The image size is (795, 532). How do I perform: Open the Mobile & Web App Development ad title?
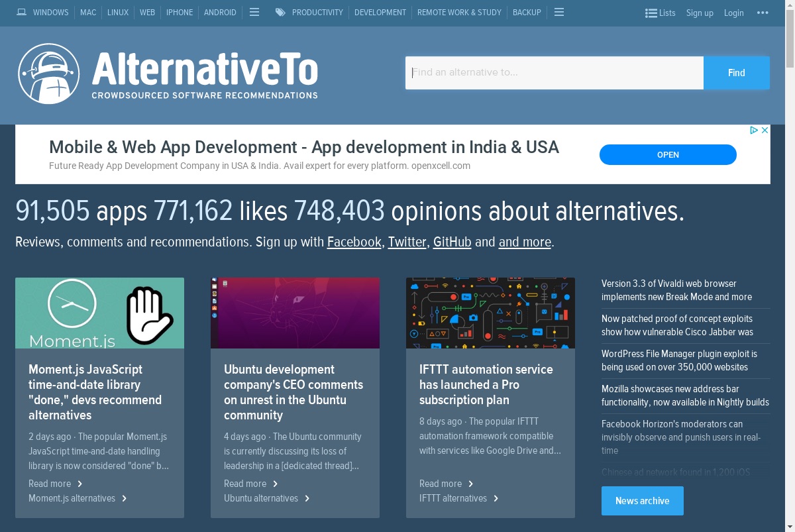coord(304,147)
